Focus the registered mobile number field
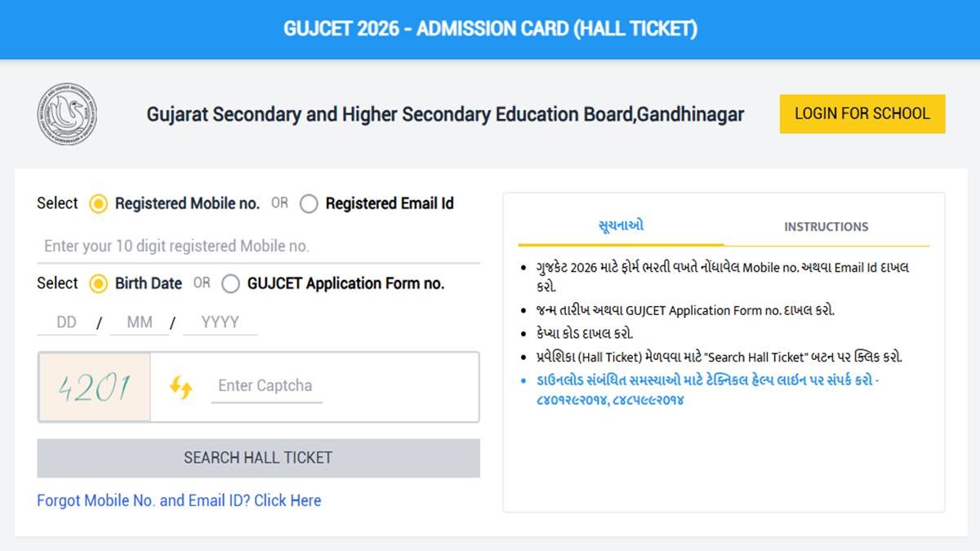The width and height of the screenshot is (980, 551). [258, 246]
